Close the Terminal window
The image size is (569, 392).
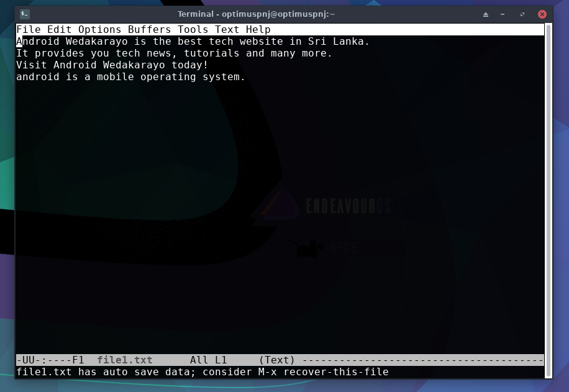(x=542, y=14)
